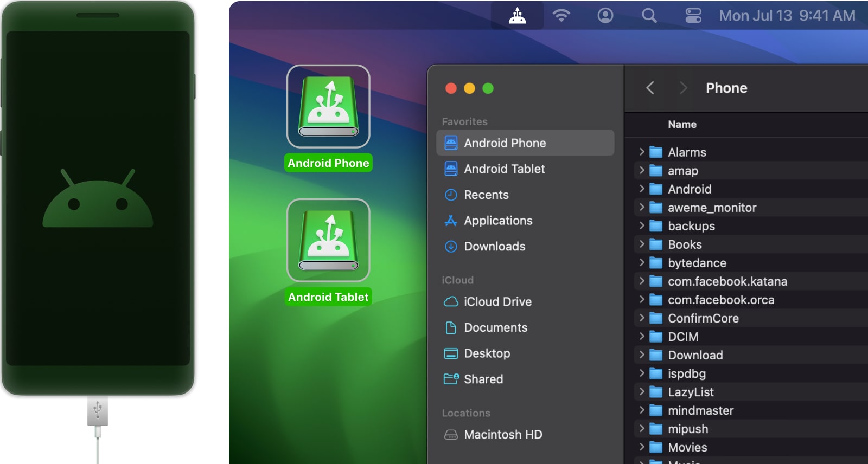Click the user account menu bar icon
This screenshot has width=868, height=464.
coord(605,16)
